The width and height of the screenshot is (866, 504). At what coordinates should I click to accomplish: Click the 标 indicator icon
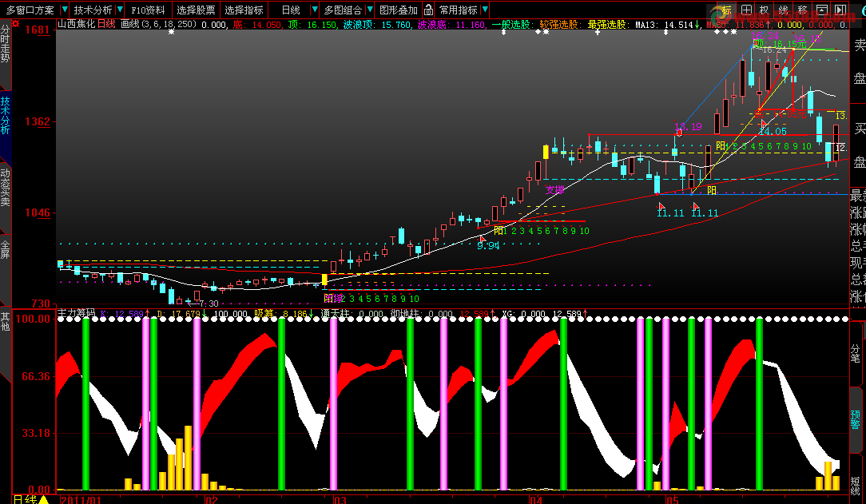click(x=727, y=10)
